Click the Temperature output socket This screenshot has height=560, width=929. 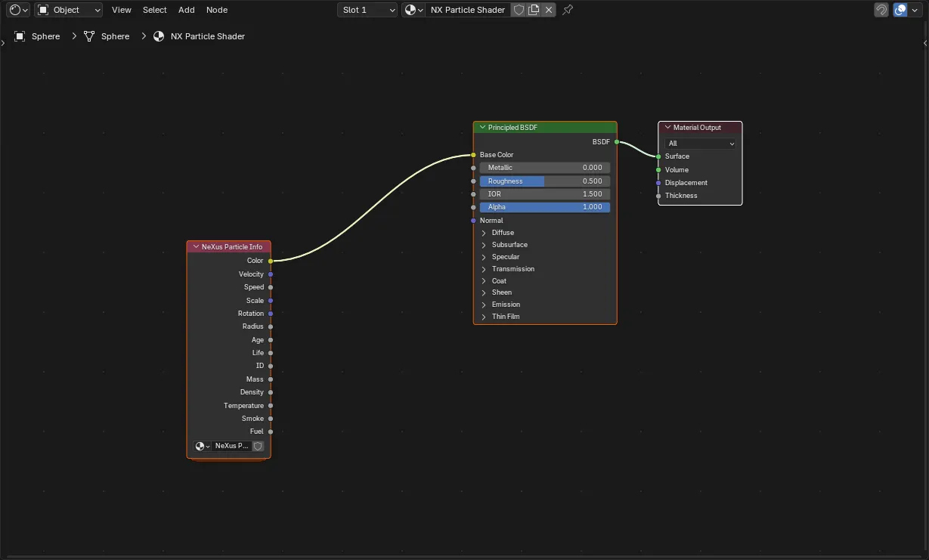click(x=271, y=406)
